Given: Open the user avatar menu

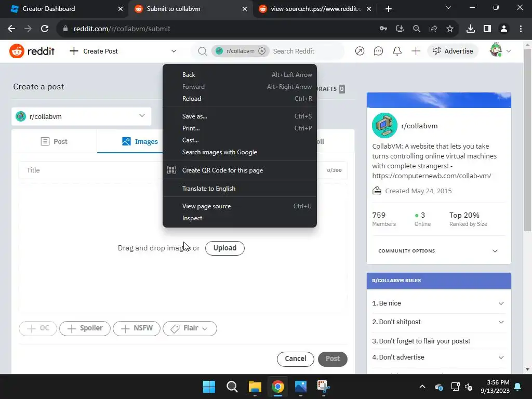Looking at the screenshot, I should tap(500, 50).
